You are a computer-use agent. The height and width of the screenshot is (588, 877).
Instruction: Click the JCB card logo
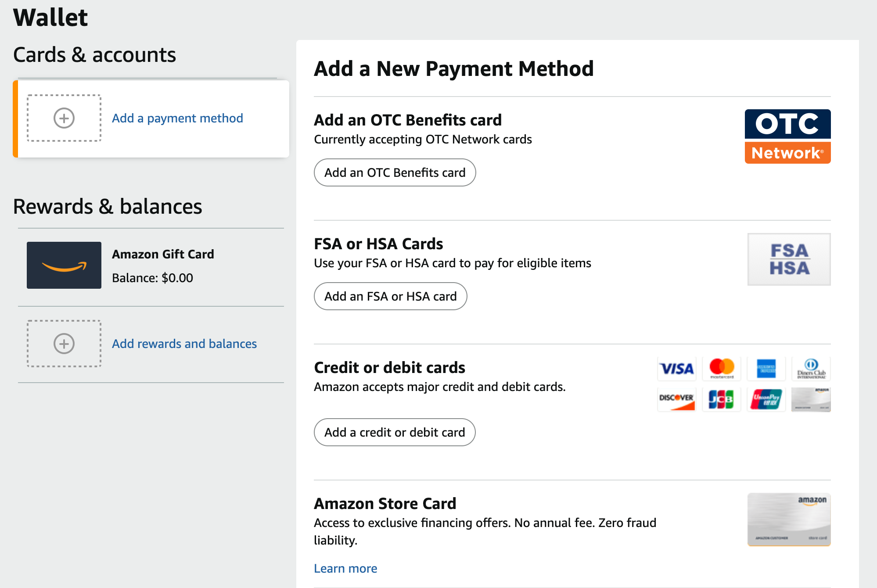(722, 399)
